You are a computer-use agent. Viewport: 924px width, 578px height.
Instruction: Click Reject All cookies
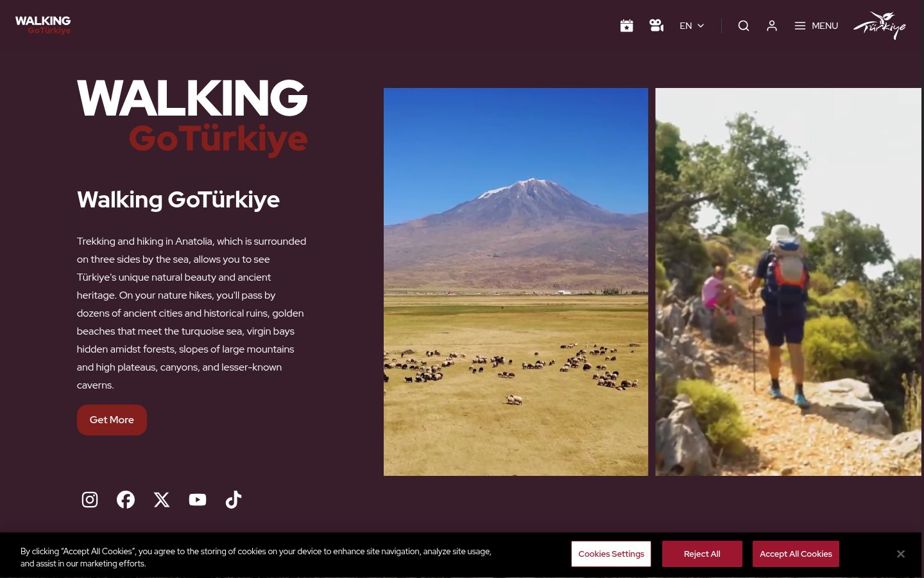click(x=702, y=554)
